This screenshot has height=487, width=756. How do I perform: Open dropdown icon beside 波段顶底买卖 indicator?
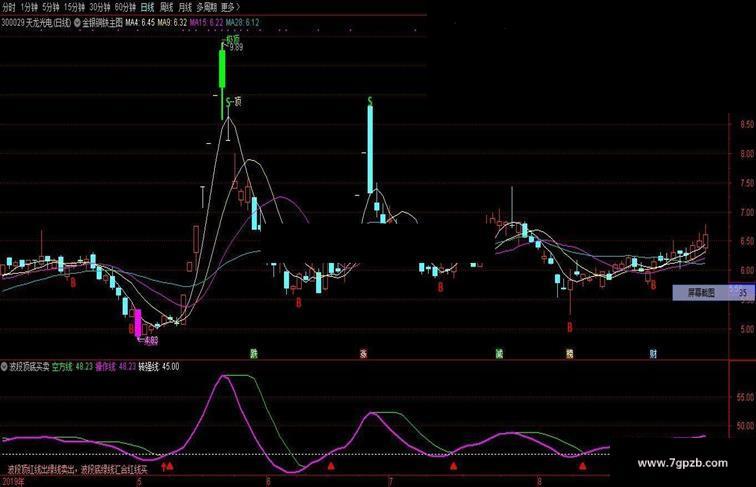pos(4,366)
